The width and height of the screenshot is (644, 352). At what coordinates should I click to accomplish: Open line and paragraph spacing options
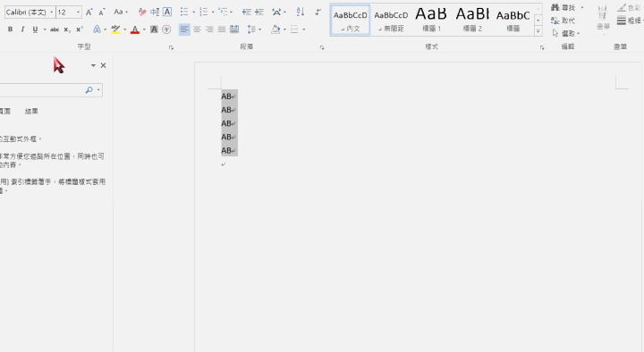(251, 29)
